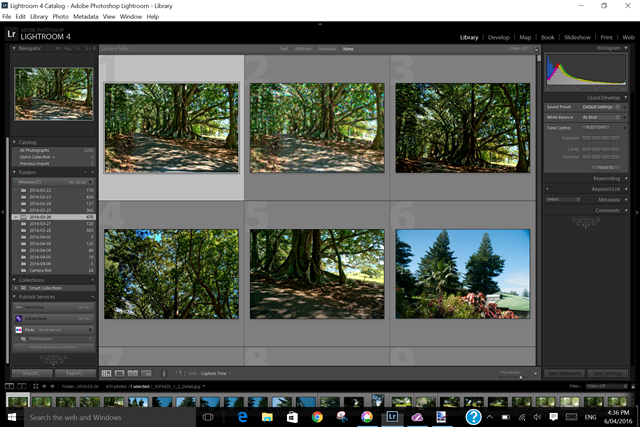Viewport: 640px width, 427px height.
Task: Open the Photo menu
Action: click(60, 17)
